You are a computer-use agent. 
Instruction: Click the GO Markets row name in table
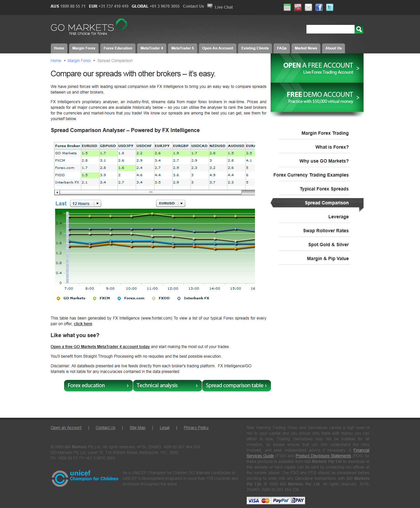(66, 153)
